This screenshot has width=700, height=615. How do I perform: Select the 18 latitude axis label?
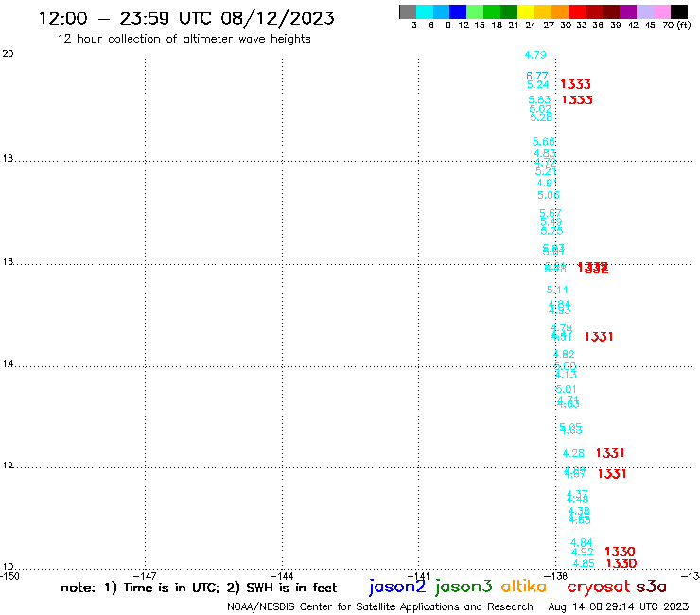(8, 159)
